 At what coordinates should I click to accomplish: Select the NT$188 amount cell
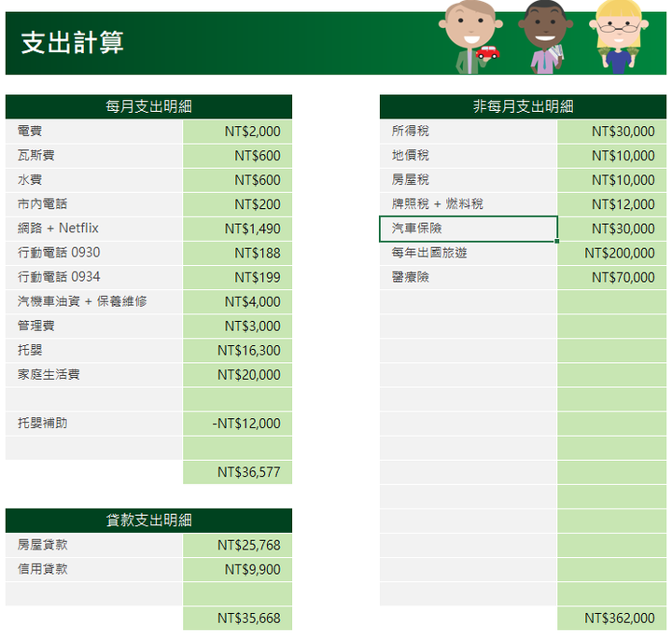point(237,253)
